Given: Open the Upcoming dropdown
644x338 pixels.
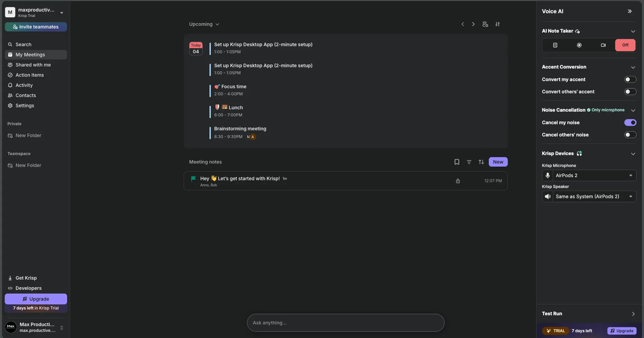Looking at the screenshot, I should [x=204, y=24].
